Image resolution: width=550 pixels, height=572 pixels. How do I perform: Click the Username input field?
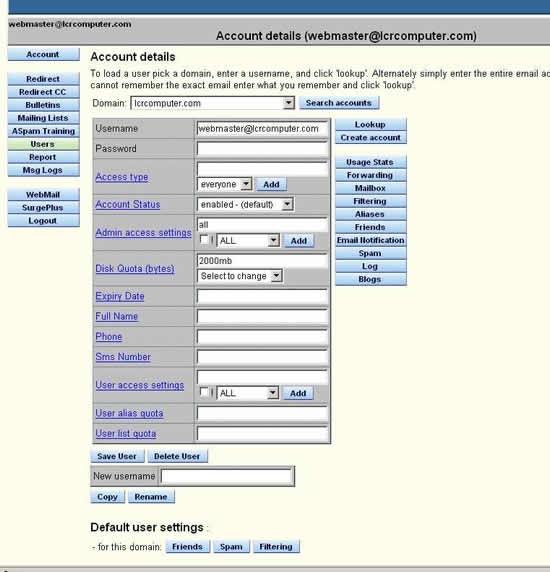(262, 129)
